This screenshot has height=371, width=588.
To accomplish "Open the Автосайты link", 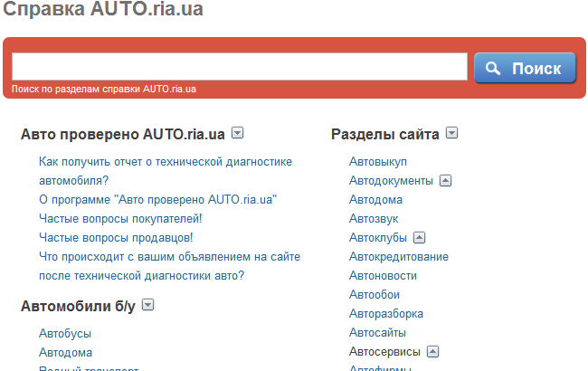I will pyautogui.click(x=377, y=333).
